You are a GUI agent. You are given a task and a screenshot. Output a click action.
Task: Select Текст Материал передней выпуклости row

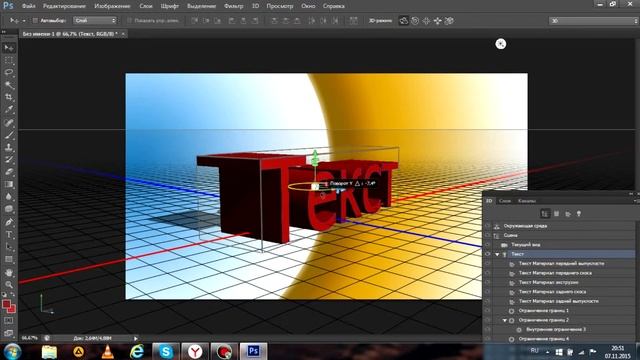(561, 263)
